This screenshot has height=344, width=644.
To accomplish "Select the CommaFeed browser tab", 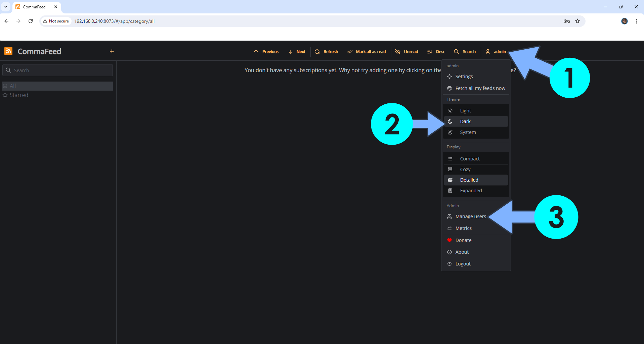I will pos(37,7).
